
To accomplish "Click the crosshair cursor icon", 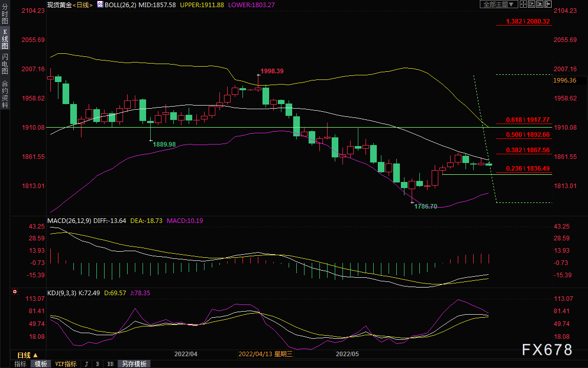I will tap(523, 4).
